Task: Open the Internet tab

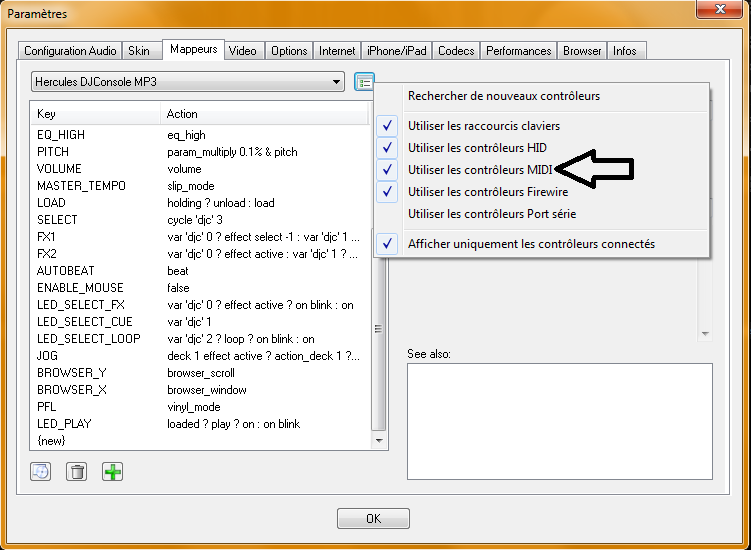Action: 337,51
